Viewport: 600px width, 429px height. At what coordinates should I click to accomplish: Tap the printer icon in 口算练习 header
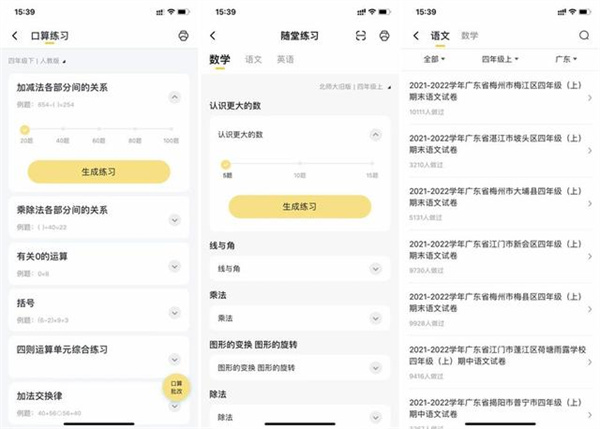coord(183,36)
